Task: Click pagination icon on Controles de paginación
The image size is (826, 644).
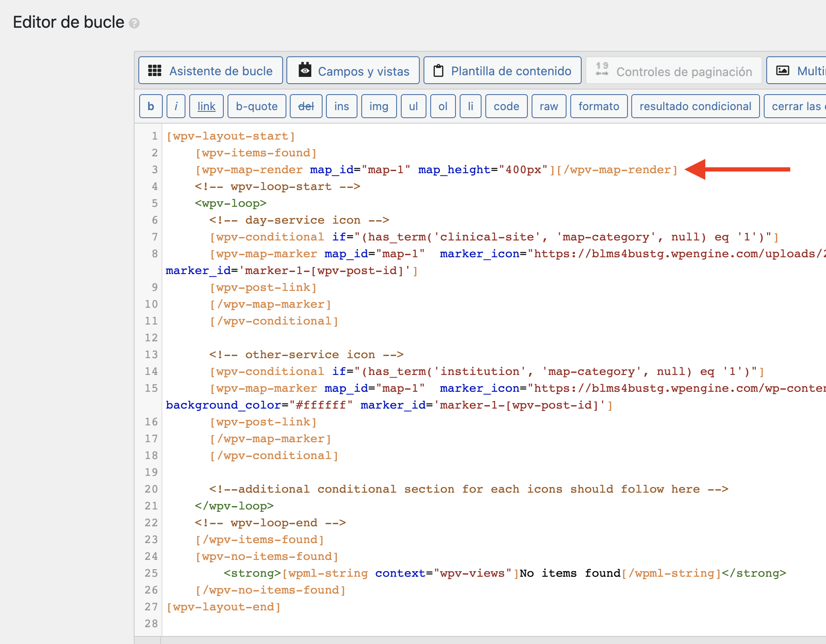Action: coord(602,69)
